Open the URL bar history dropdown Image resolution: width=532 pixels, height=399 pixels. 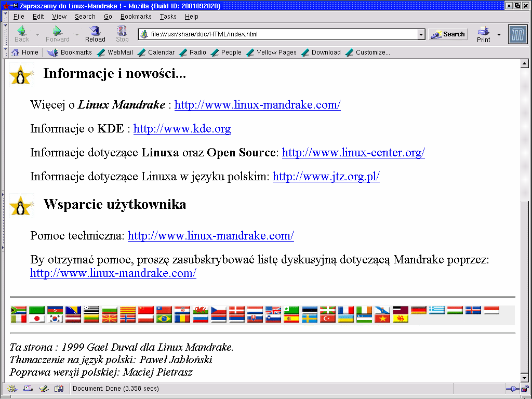click(421, 34)
